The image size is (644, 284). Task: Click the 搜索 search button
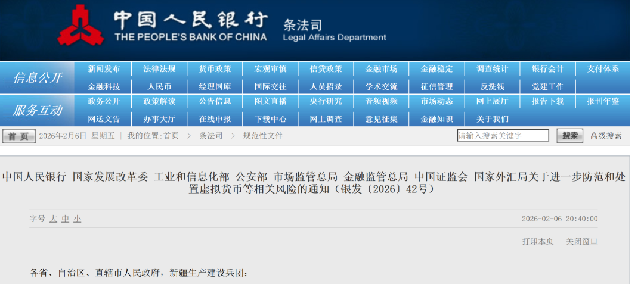(569, 136)
